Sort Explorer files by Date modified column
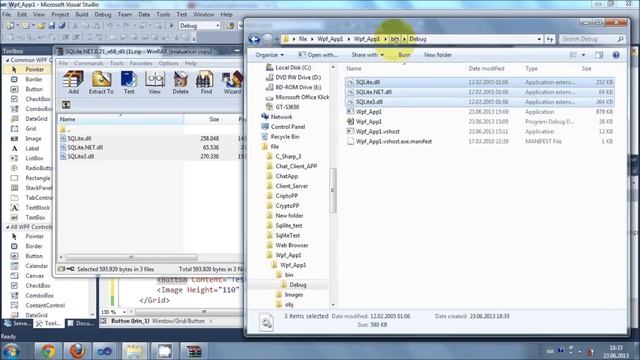 pyautogui.click(x=486, y=69)
